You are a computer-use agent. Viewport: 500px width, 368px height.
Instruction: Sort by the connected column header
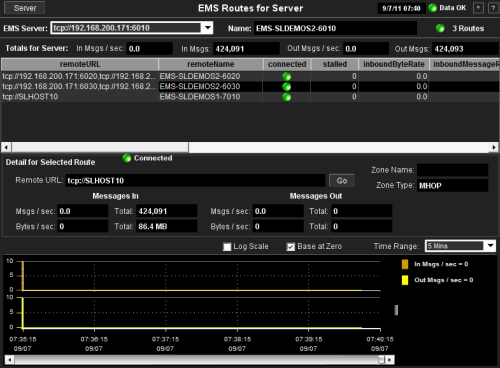pos(287,64)
